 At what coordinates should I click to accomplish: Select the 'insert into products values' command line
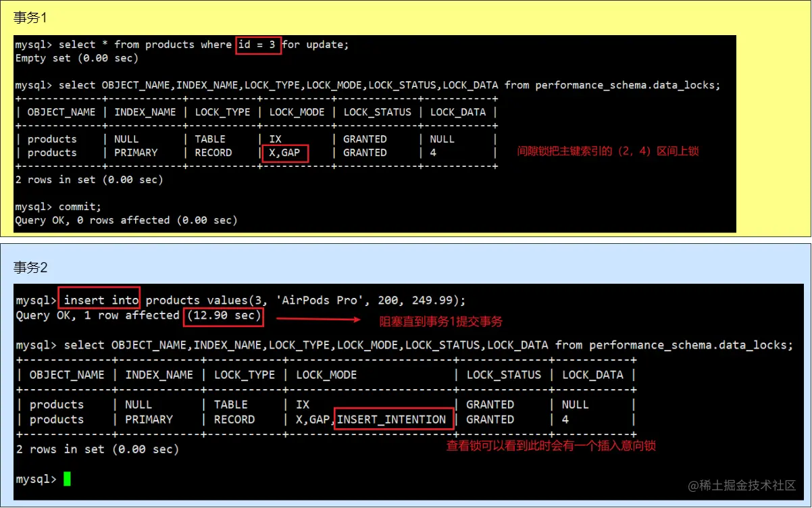click(x=241, y=300)
